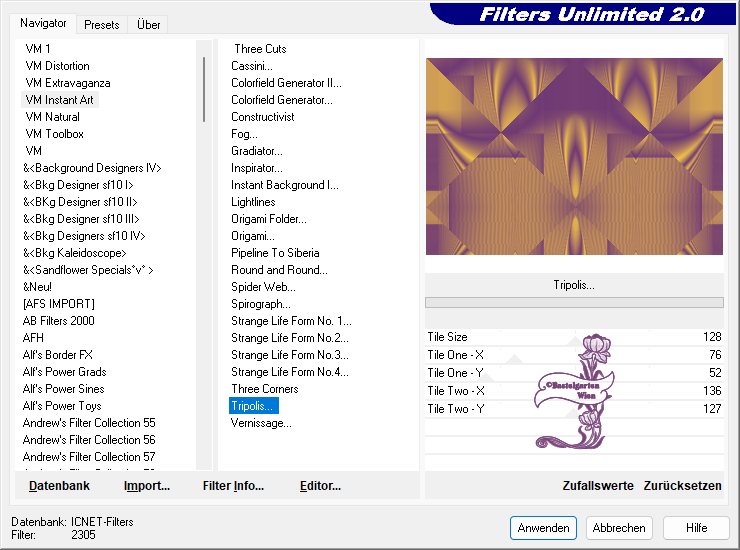Screen dimensions: 740x550
Task: Show Filter Info...
Action: pyautogui.click(x=233, y=486)
